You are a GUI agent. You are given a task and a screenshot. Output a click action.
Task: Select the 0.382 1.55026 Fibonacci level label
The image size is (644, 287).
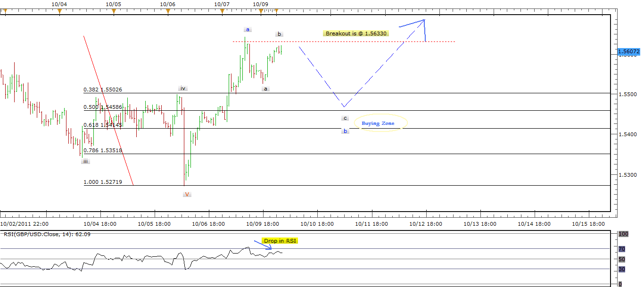coord(103,90)
